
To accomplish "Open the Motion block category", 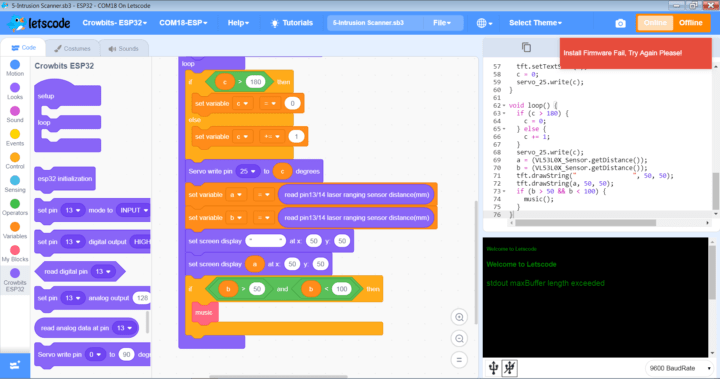I will [x=15, y=68].
